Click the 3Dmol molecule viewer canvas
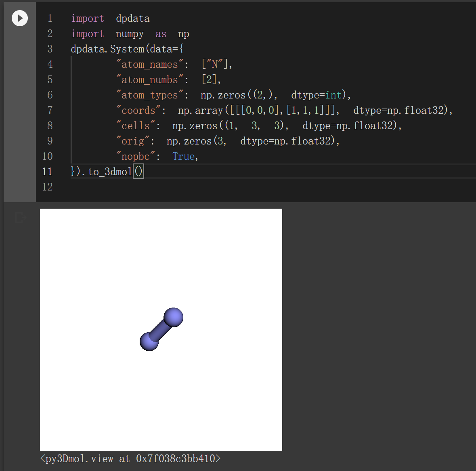 tap(161, 330)
